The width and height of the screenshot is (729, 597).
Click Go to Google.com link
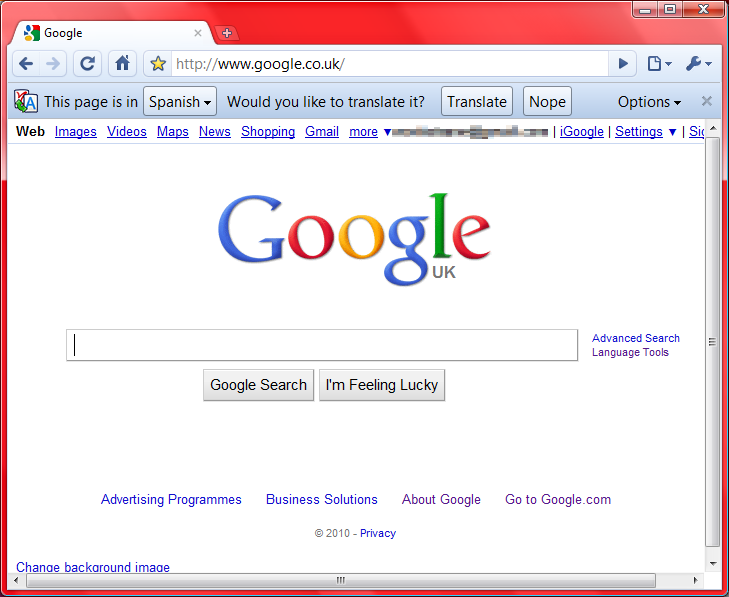(x=558, y=499)
